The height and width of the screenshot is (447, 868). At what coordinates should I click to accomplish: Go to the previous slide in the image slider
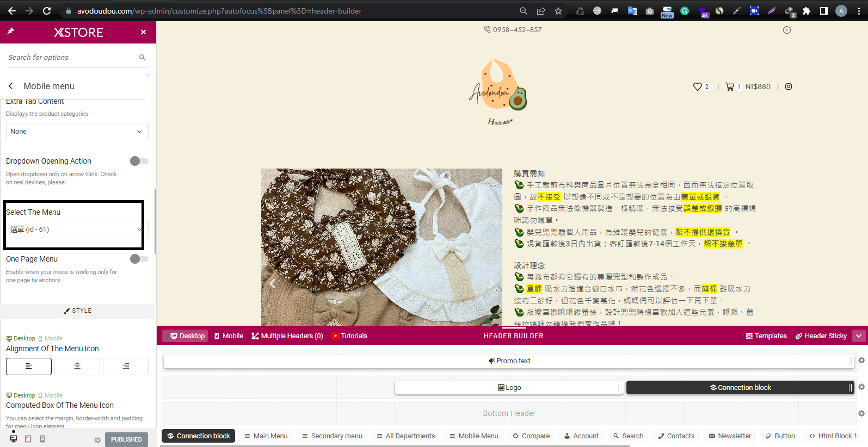coord(273,283)
